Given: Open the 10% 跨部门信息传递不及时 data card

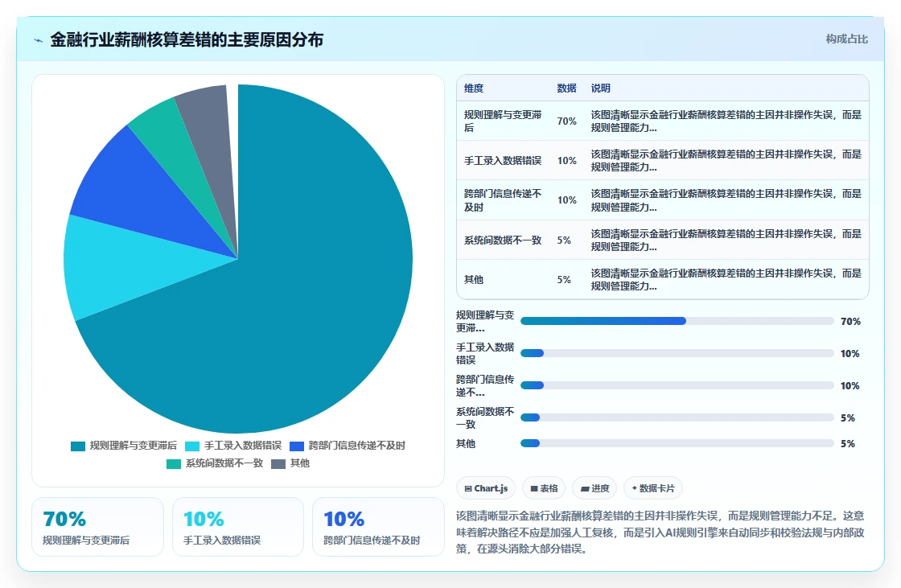Looking at the screenshot, I should pyautogui.click(x=378, y=527).
